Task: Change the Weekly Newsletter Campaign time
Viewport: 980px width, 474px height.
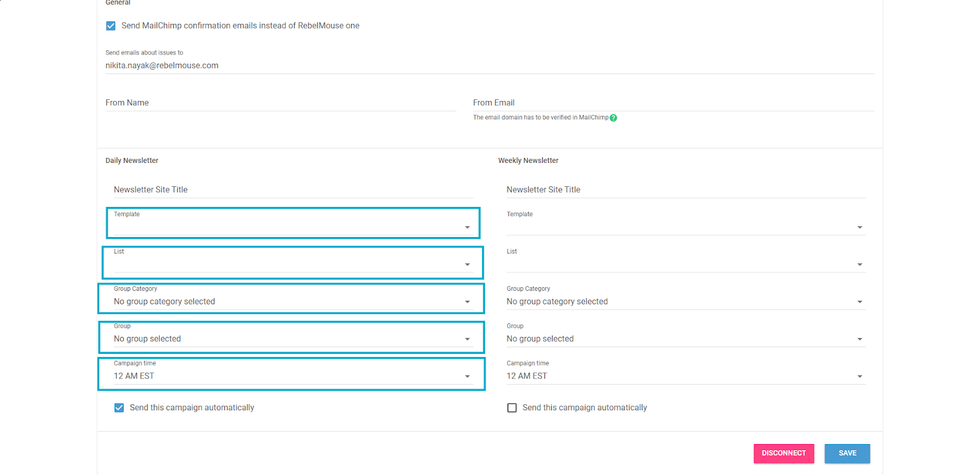Action: (x=684, y=376)
